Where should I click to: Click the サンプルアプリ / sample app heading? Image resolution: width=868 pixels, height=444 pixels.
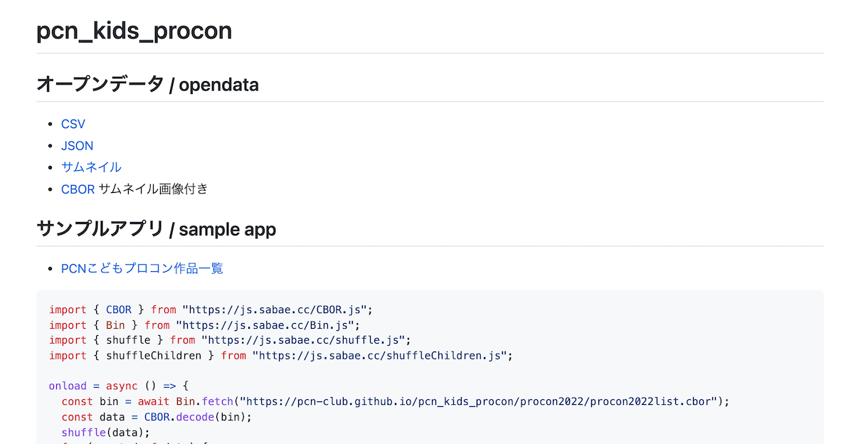(156, 229)
